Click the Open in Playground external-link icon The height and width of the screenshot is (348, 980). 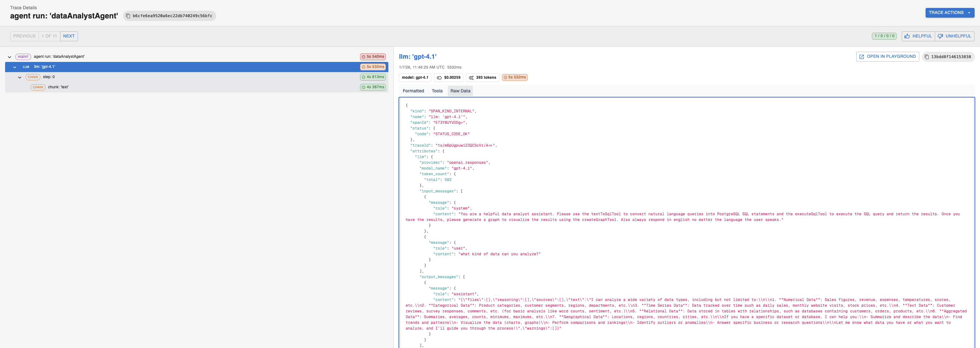862,57
